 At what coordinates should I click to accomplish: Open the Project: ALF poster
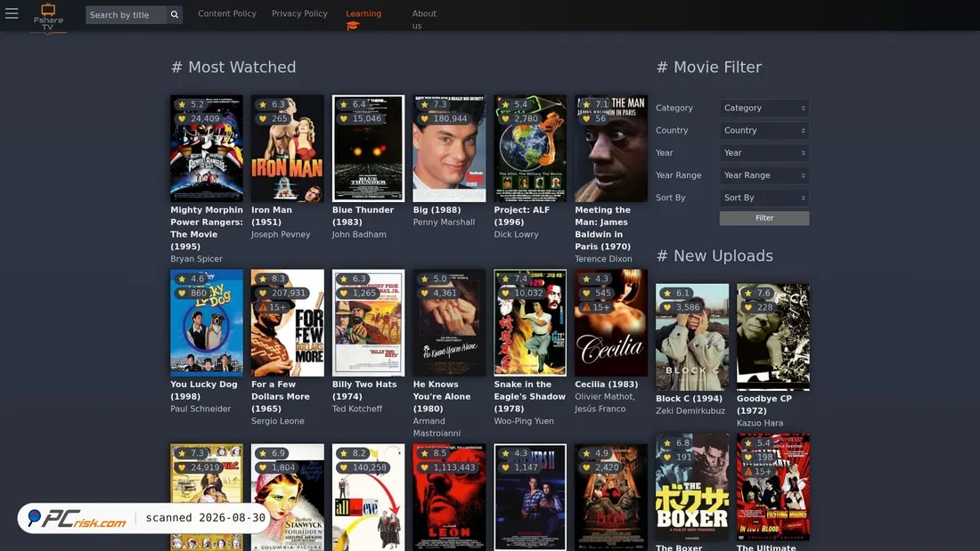(530, 149)
